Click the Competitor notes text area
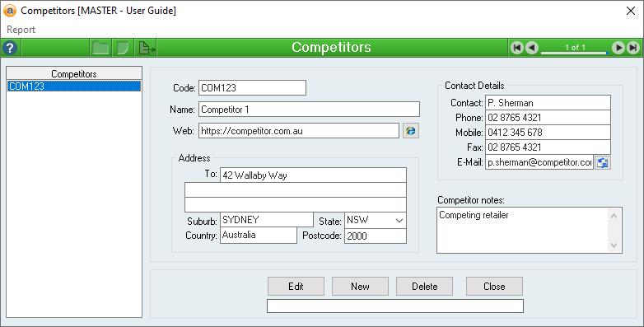644x327 pixels. [x=522, y=230]
